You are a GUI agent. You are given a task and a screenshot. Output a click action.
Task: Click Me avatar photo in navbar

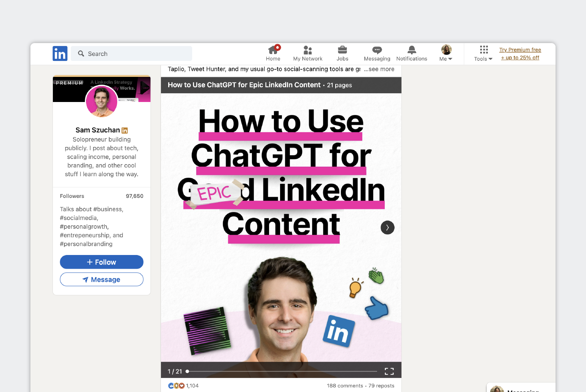446,50
